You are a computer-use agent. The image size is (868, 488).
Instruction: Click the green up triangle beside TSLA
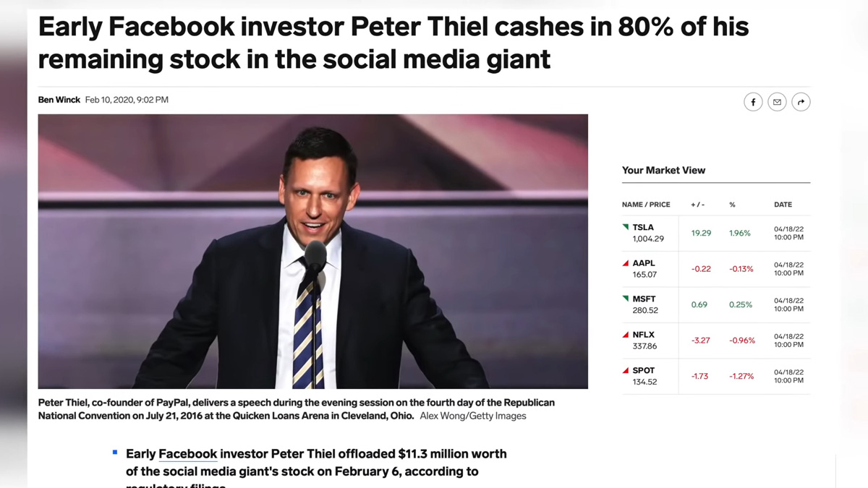coord(626,227)
